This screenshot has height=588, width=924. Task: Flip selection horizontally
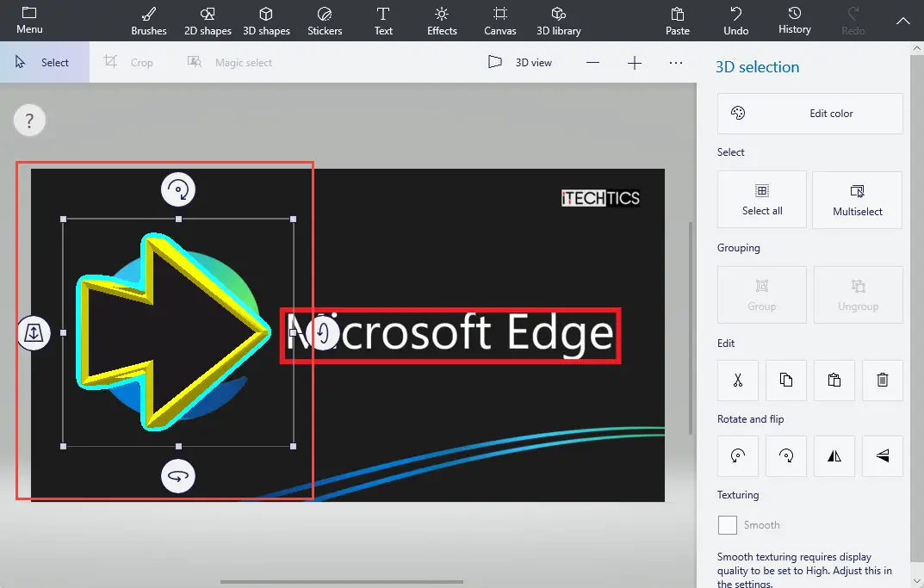tap(834, 455)
